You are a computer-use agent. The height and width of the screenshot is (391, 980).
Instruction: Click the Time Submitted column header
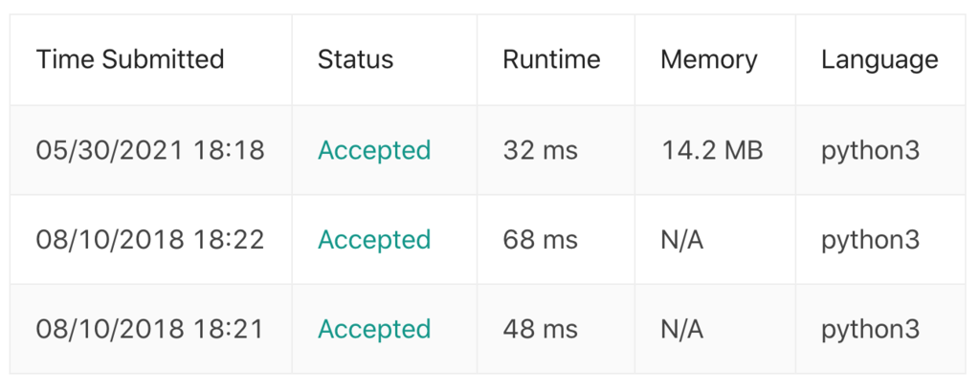pos(130,60)
